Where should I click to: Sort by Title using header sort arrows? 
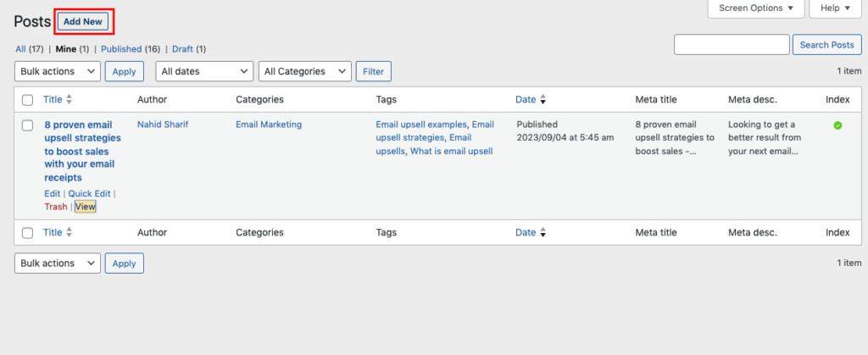pyautogui.click(x=70, y=99)
